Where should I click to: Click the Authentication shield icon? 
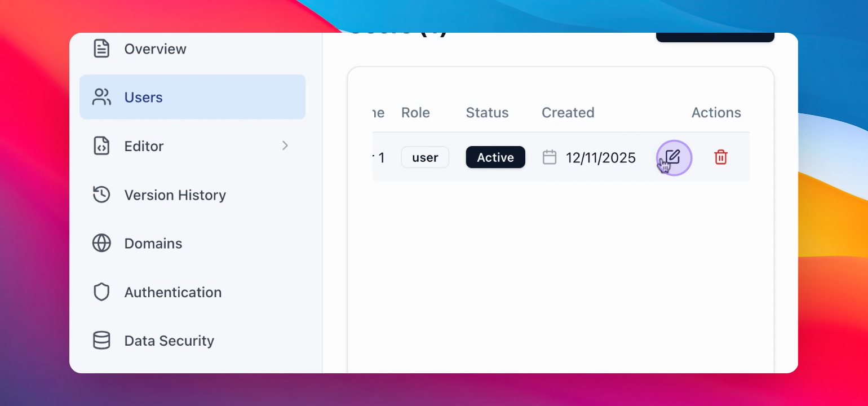click(x=101, y=292)
